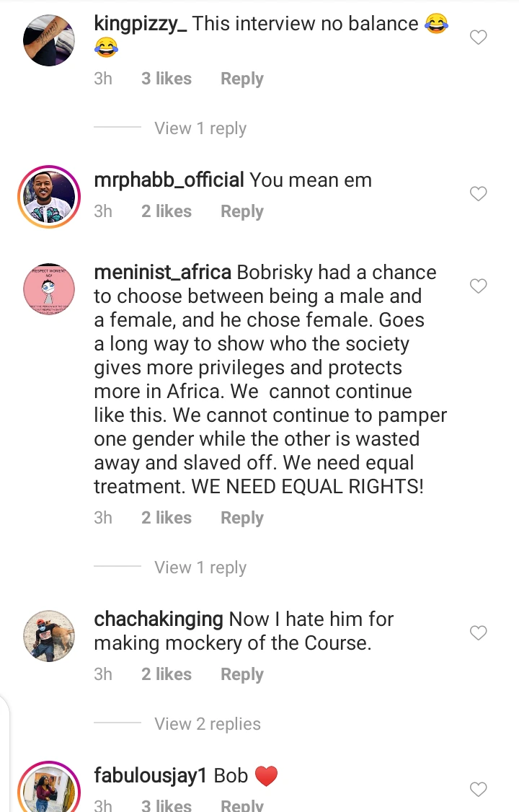The width and height of the screenshot is (519, 812).
Task: Reply to kingpizzy_'s comment
Action: click(241, 79)
